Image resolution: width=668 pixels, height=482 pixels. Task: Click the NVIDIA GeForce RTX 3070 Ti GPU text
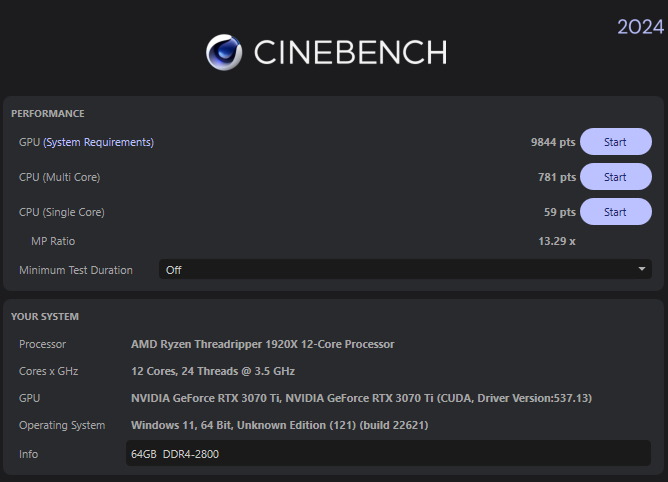(361, 398)
